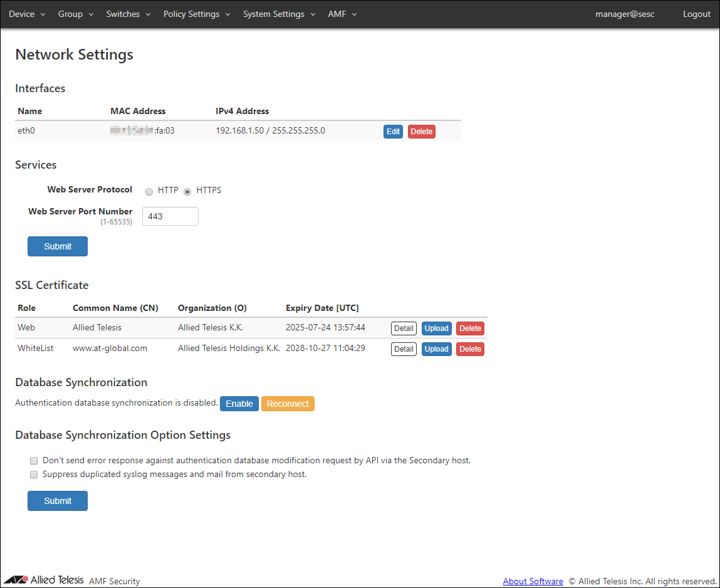Screen dimensions: 720x588
Task: Open the Device dropdown menu
Action: click(27, 14)
